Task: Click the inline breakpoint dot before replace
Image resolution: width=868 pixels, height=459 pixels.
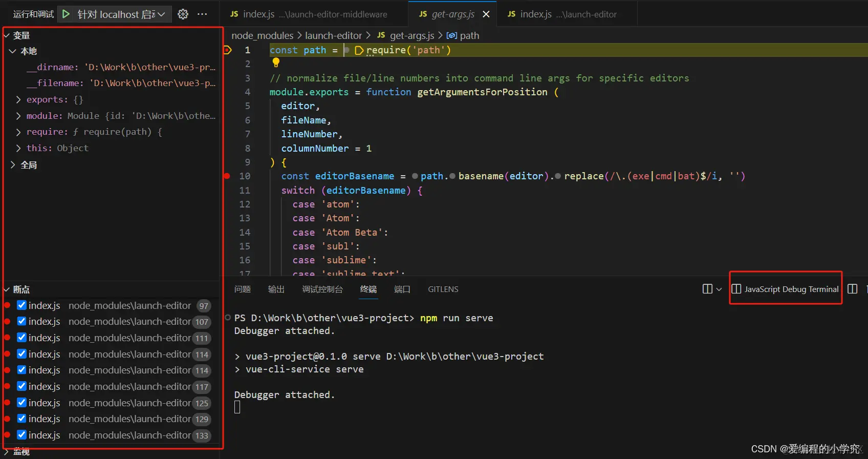Action: tap(558, 176)
